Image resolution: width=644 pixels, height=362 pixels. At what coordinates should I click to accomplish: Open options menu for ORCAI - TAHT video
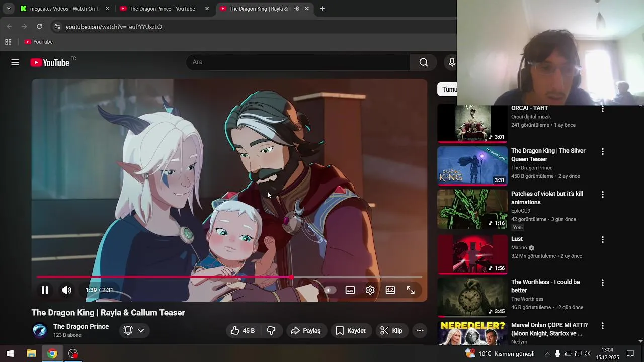pyautogui.click(x=603, y=109)
